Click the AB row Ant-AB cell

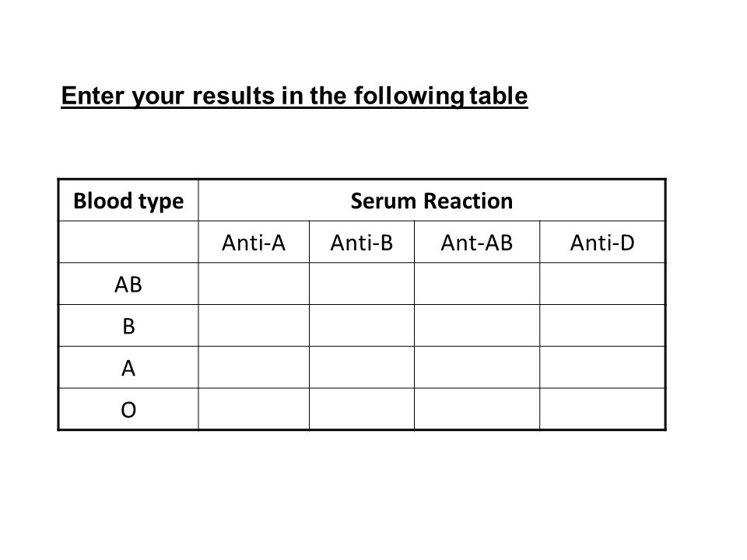point(477,284)
